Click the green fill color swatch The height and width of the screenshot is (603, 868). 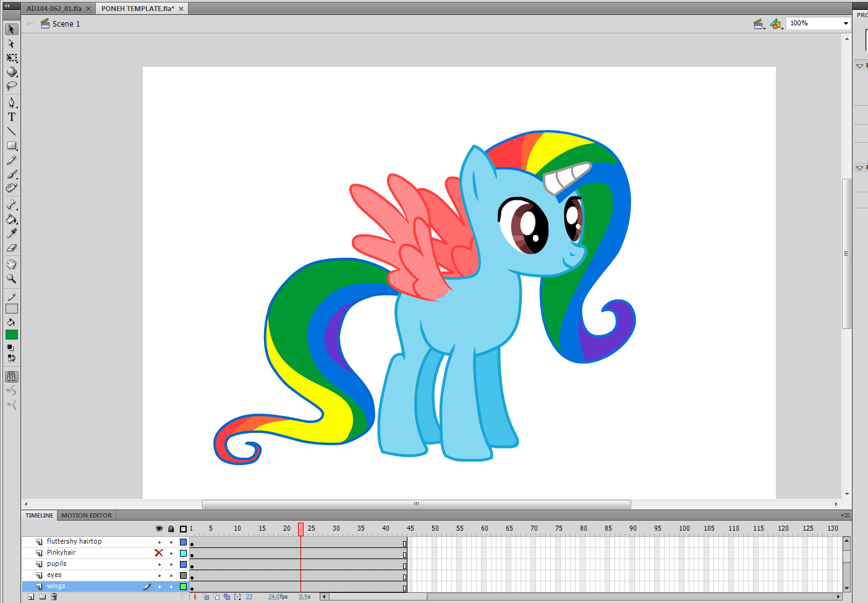coord(12,335)
